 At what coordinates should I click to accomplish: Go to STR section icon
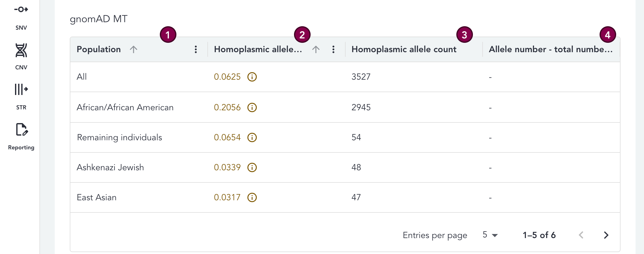pos(21,89)
